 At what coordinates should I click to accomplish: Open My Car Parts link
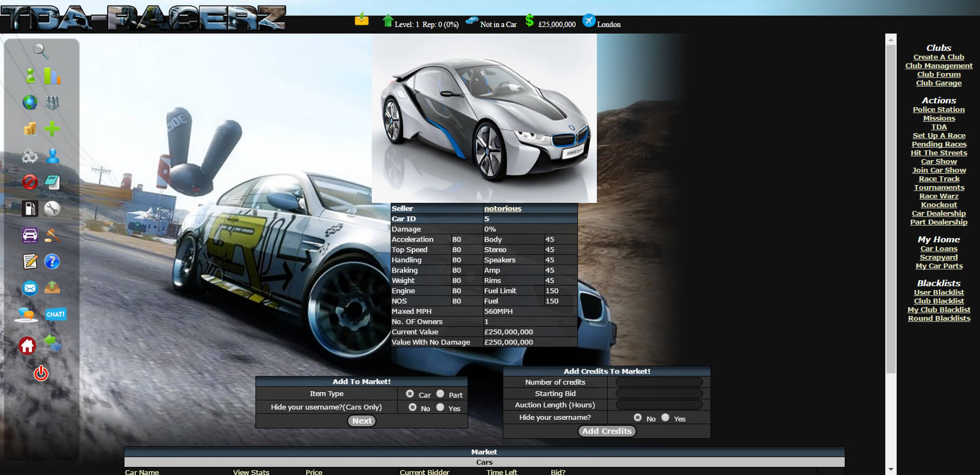click(939, 266)
